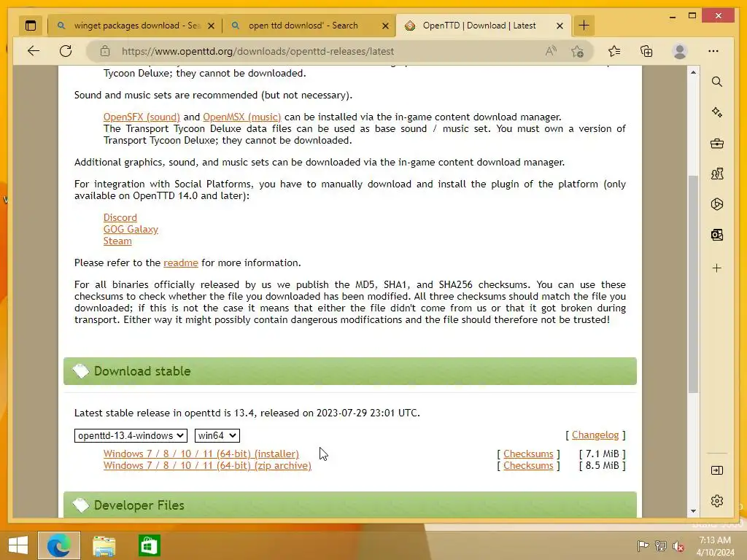The width and height of the screenshot is (747, 560).
Task: Click the Download stable section header
Action: pos(349,371)
